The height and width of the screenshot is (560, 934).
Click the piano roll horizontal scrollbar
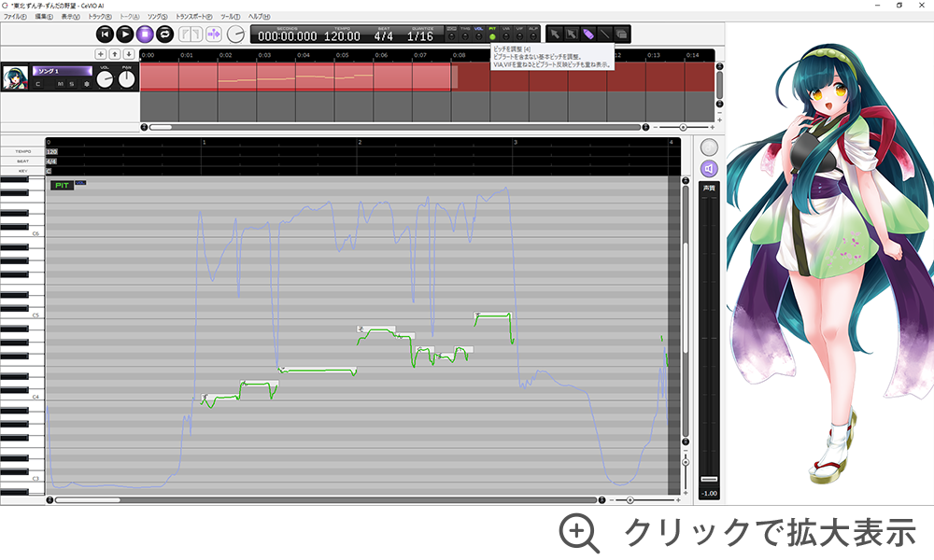[326, 500]
